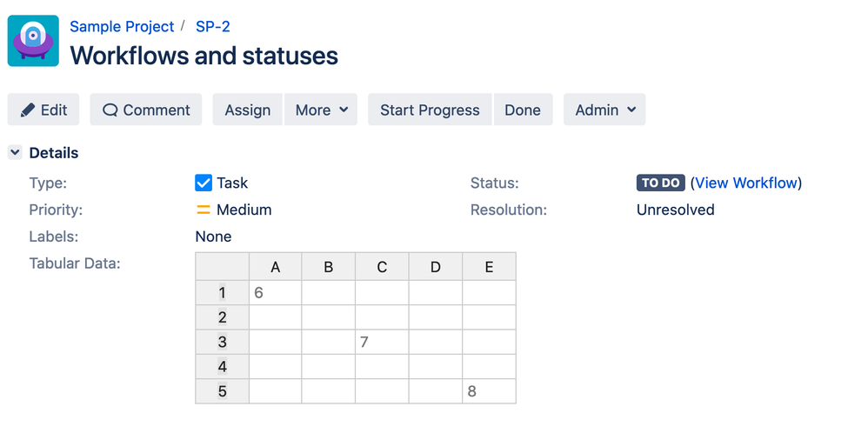This screenshot has width=868, height=433.
Task: Click the blue Task type icon
Action: (204, 183)
